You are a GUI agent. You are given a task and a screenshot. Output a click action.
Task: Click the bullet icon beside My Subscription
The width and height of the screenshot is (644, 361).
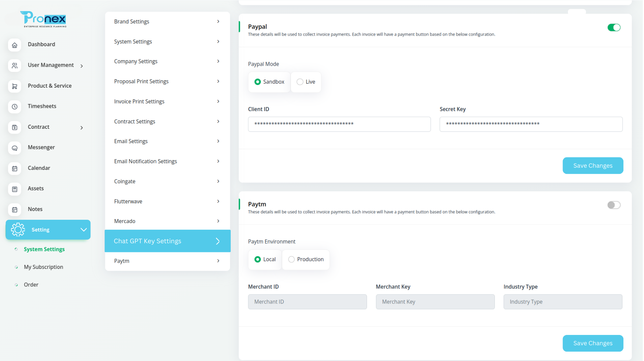tap(16, 267)
